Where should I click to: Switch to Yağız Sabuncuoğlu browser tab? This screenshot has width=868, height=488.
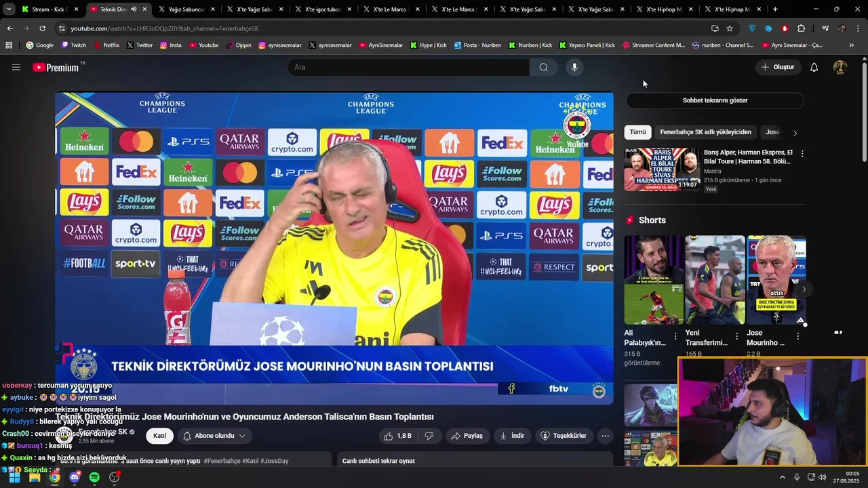point(187,9)
